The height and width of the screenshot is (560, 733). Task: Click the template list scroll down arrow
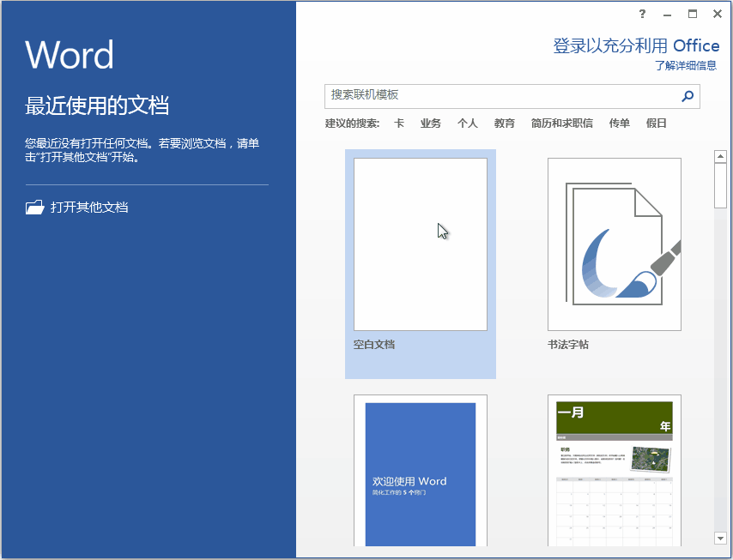pyautogui.click(x=720, y=538)
